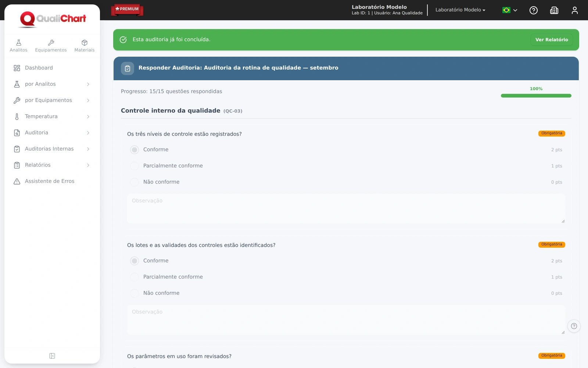
Task: Open the Analitos shortcut flask icon
Action: click(18, 43)
